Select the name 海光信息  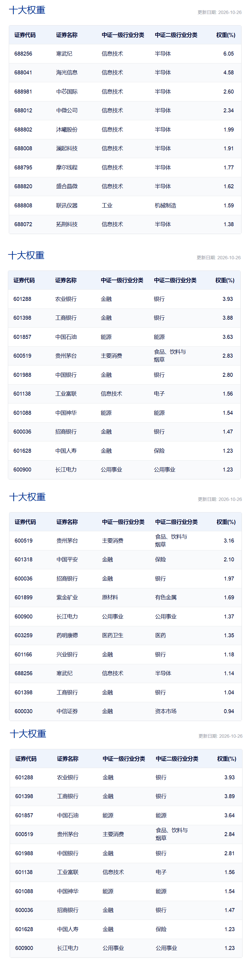(67, 73)
